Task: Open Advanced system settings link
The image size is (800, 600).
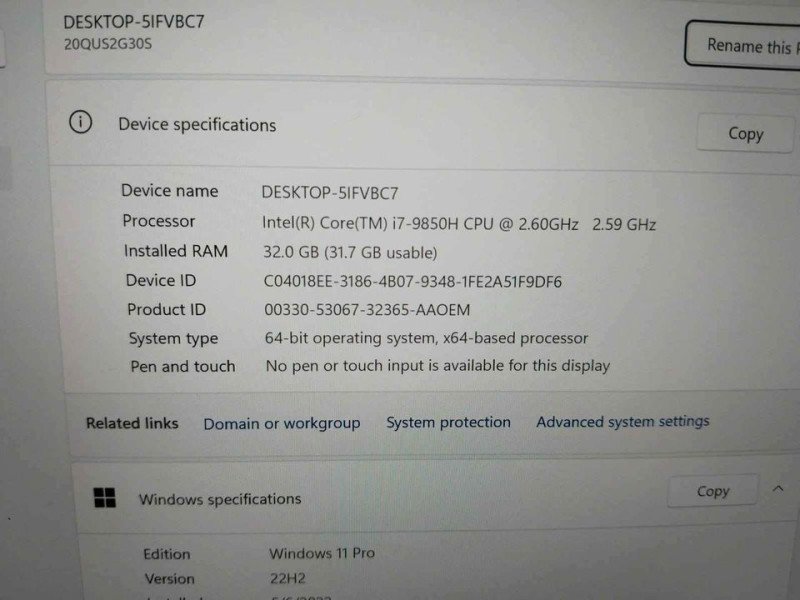Action: (622, 421)
